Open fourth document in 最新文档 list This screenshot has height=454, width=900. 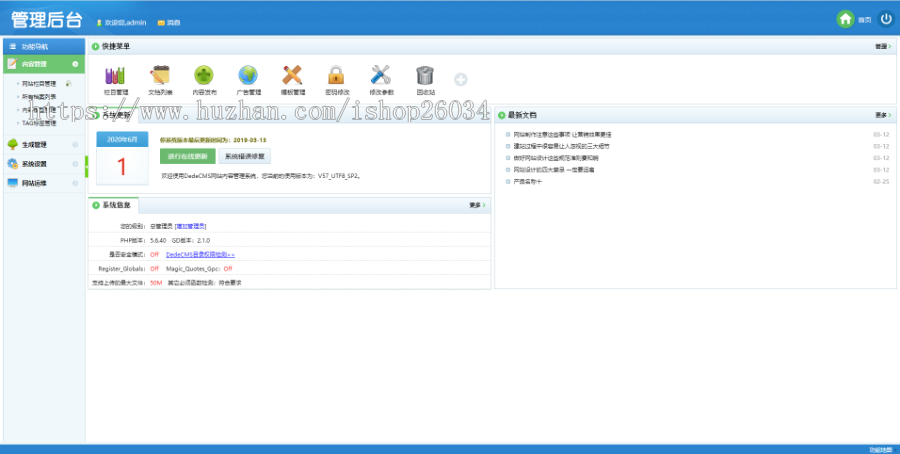pyautogui.click(x=553, y=170)
